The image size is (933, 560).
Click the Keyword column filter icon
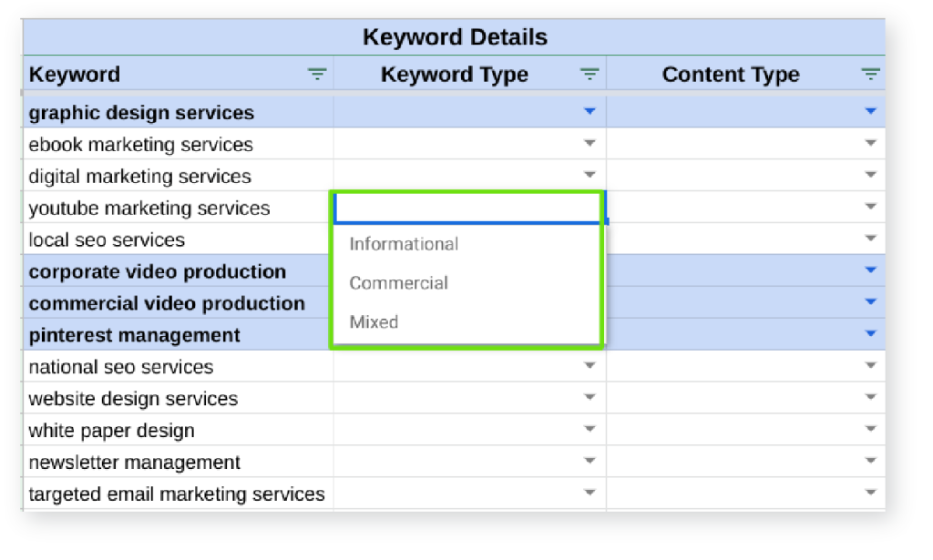click(x=317, y=75)
